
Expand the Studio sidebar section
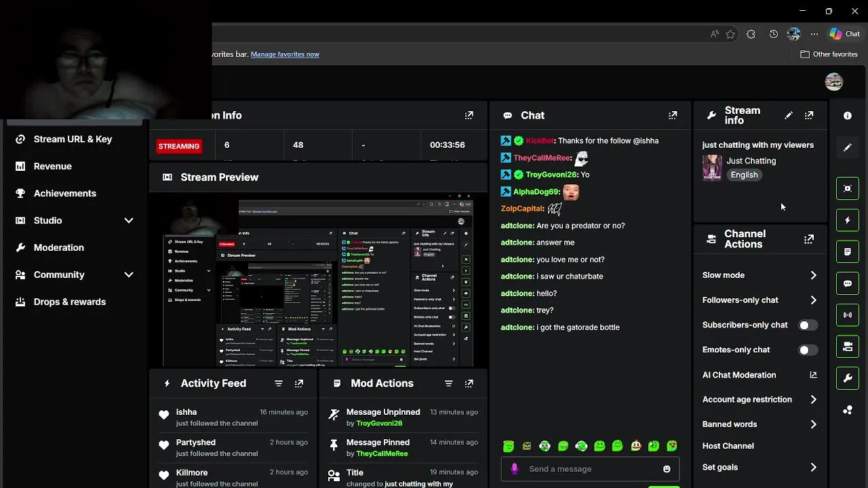point(129,220)
